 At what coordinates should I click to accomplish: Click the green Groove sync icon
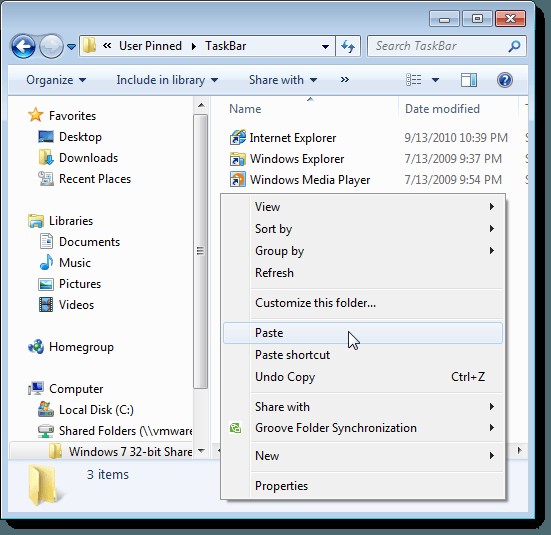[x=235, y=428]
